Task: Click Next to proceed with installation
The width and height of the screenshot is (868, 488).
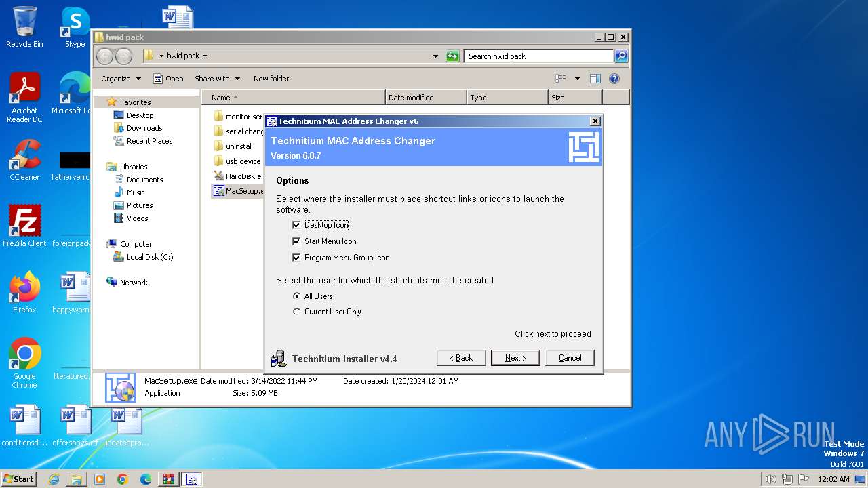Action: tap(515, 358)
